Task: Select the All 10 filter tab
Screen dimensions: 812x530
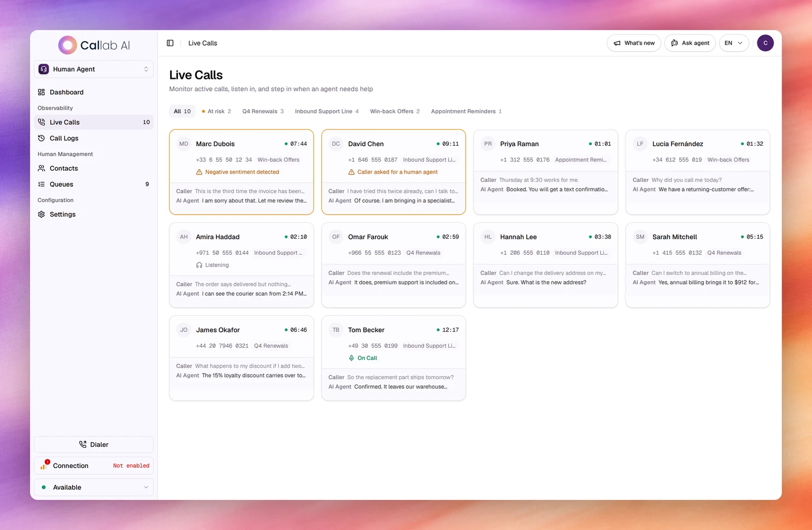Action: 182,111
